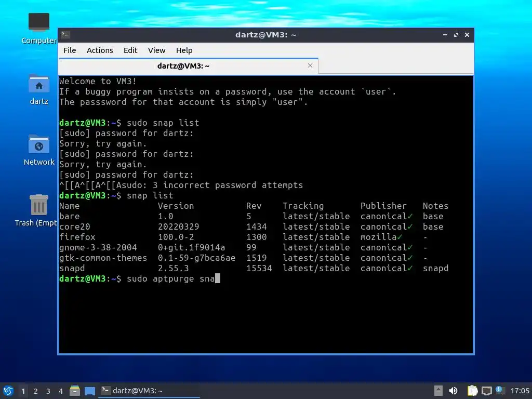
Task: Click the version '0.1-59-g7bca6ae'
Action: [x=196, y=258]
